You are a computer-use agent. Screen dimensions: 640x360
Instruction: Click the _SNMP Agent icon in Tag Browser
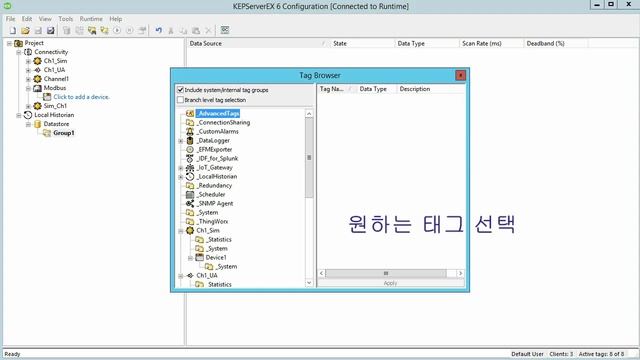click(190, 203)
